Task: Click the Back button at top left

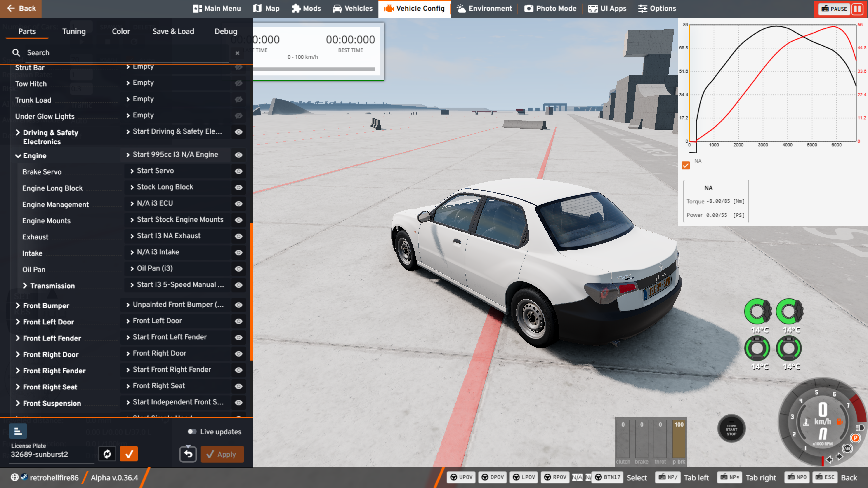Action: pyautogui.click(x=21, y=8)
